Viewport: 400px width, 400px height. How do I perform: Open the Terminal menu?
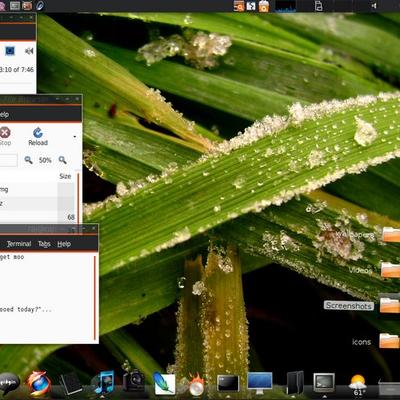[19, 244]
